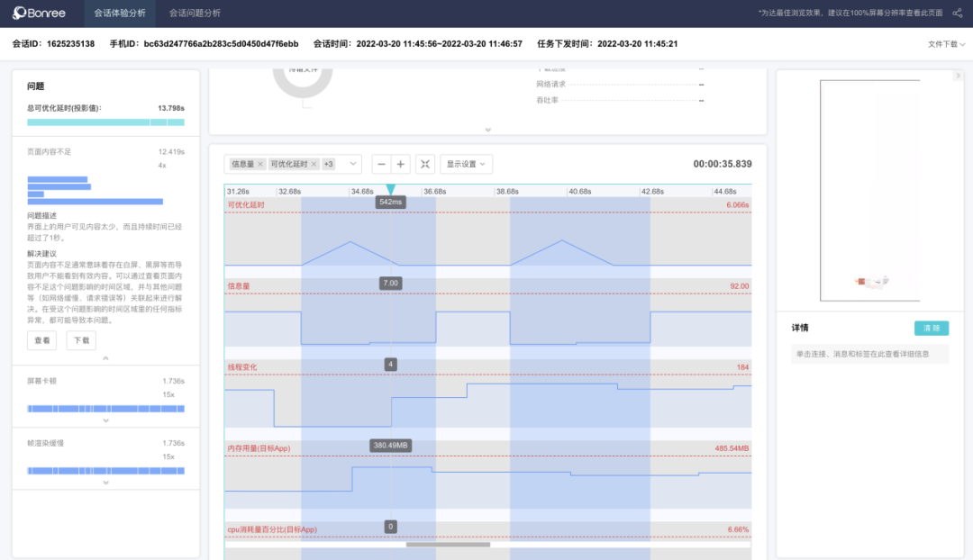Zoom in the timeline with the plus button
This screenshot has width=973, height=560.
(x=401, y=164)
